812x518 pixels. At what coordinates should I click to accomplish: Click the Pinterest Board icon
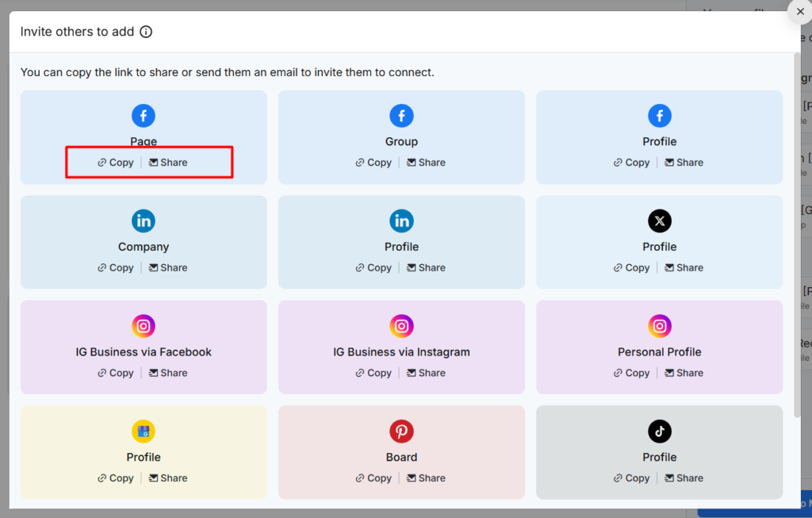tap(401, 432)
